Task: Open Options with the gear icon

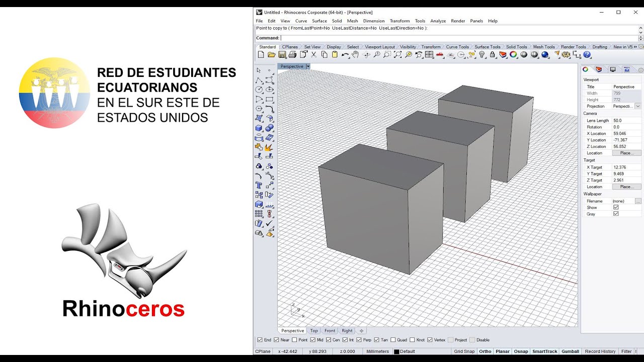Action: 566,55
